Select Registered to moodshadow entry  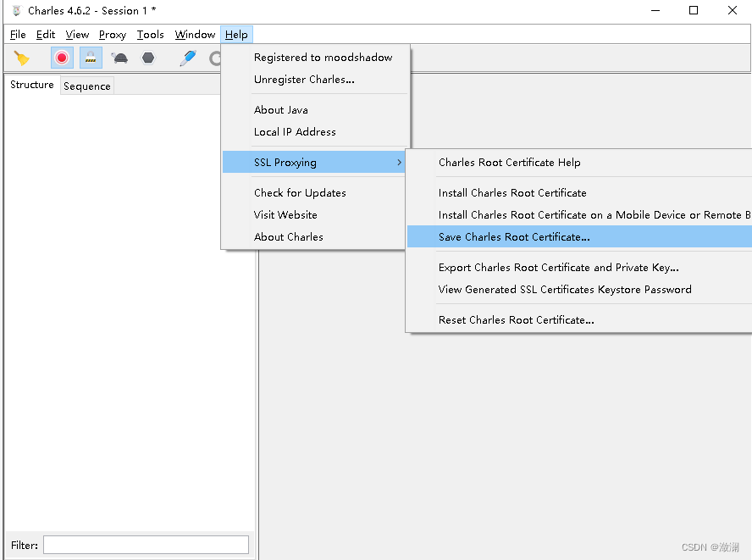point(316,57)
